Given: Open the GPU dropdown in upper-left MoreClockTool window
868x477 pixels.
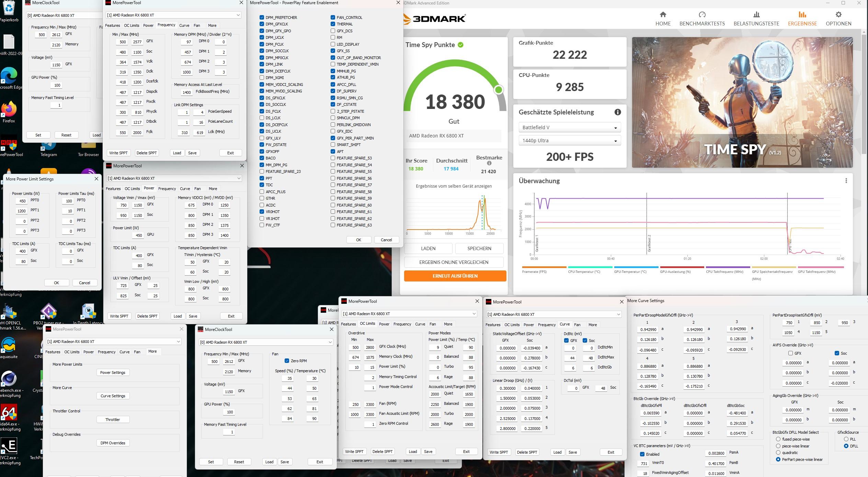Looking at the screenshot, I should 64,15.
